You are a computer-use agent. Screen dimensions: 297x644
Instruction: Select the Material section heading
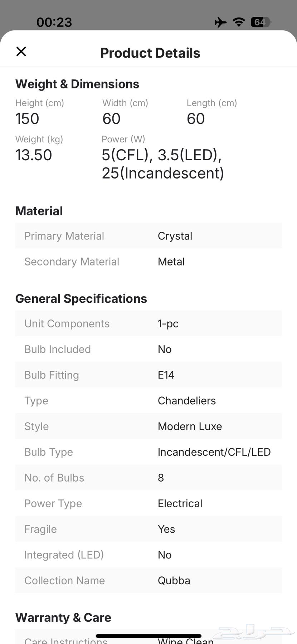coord(39,211)
